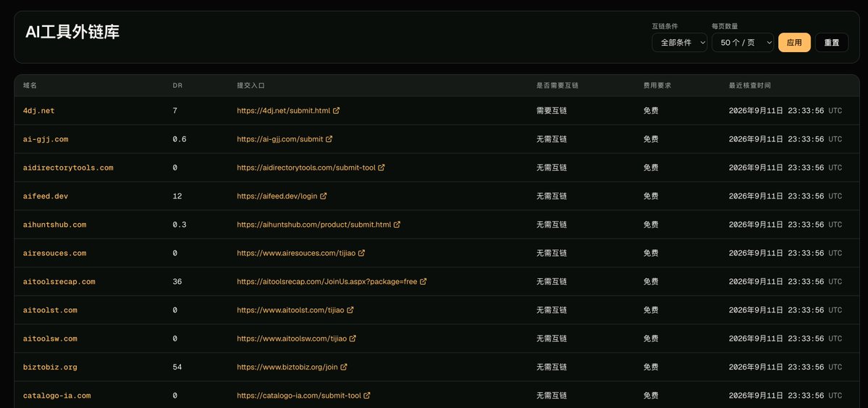Click DR value 0.6 in ai-gjj.com row

pos(180,139)
